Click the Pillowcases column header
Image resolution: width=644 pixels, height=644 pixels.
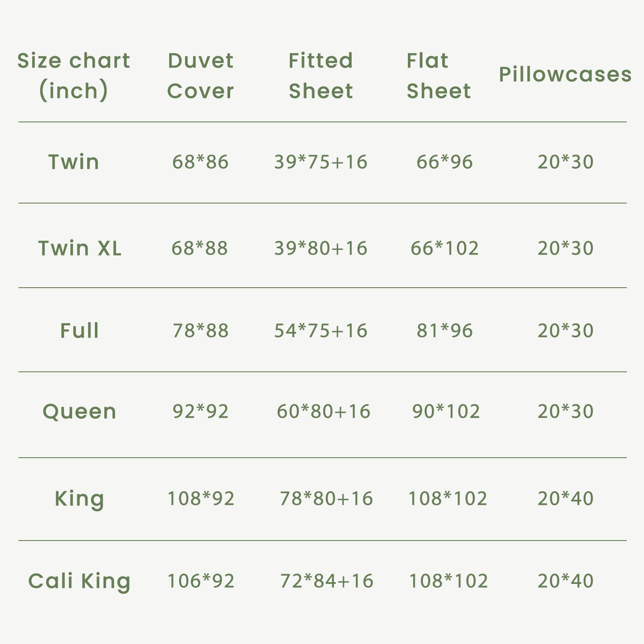(565, 74)
